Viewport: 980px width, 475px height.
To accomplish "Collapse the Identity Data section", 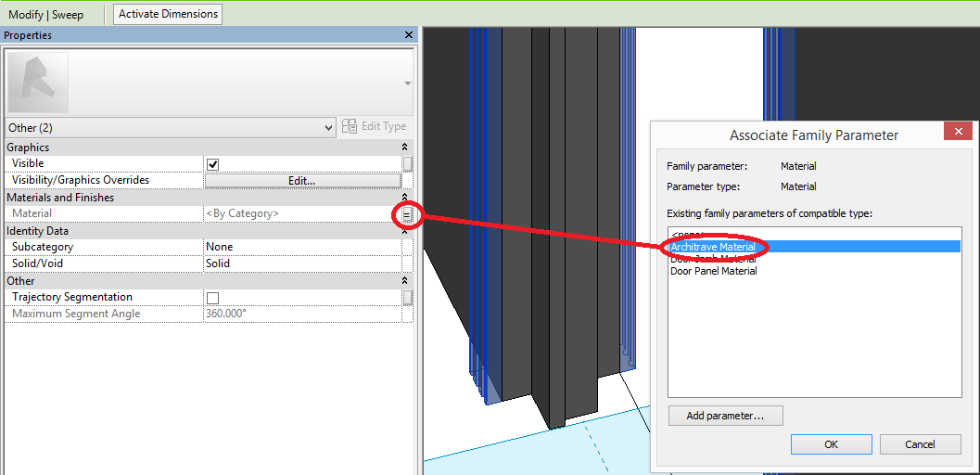I will tap(405, 231).
